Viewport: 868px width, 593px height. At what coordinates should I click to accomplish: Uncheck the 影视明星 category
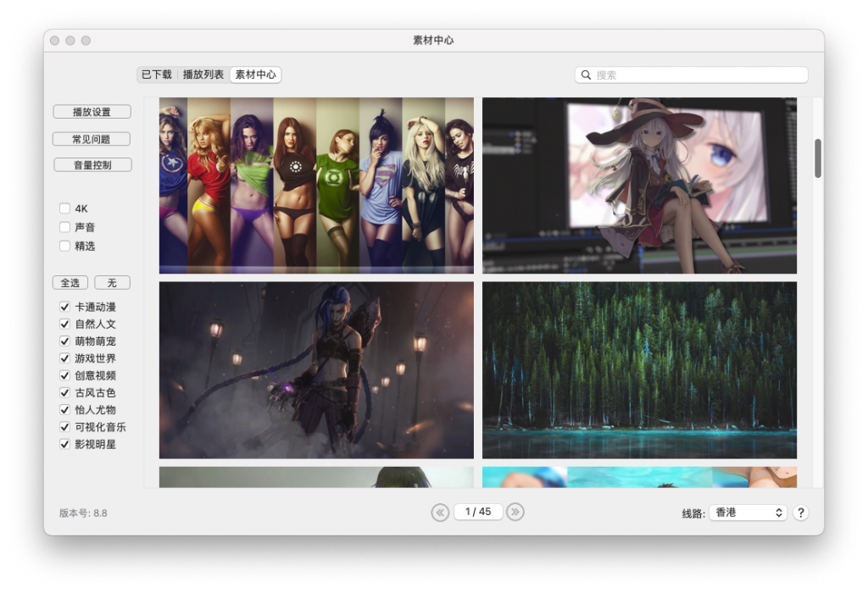click(x=64, y=444)
